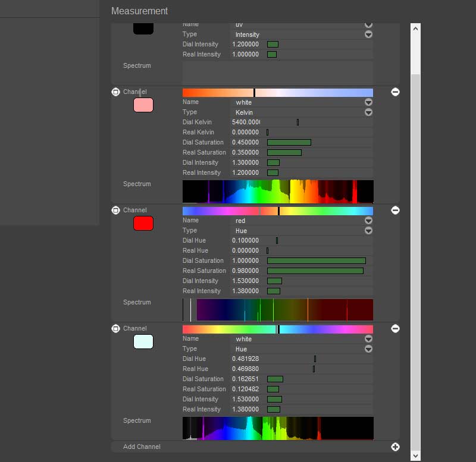Click the hue gradient bar of the Hue-type white channel
The height and width of the screenshot is (462, 476).
tap(278, 329)
